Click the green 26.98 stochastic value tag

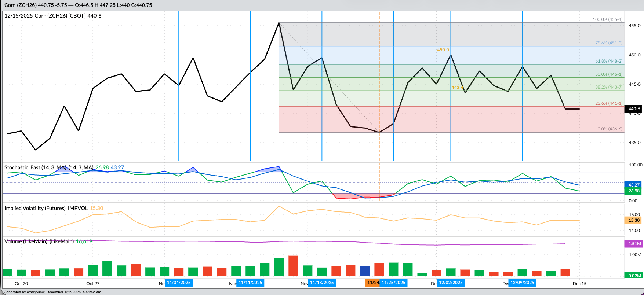point(634,191)
